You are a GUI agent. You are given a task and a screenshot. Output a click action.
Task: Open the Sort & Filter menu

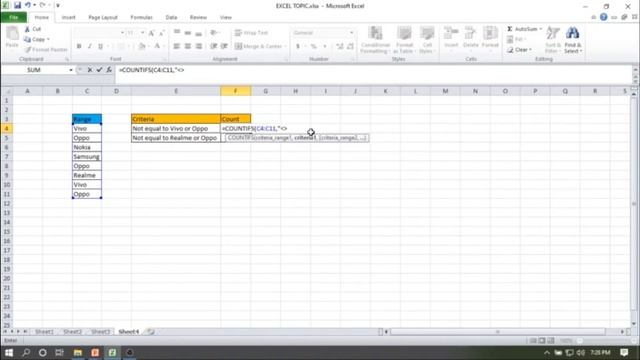553,39
